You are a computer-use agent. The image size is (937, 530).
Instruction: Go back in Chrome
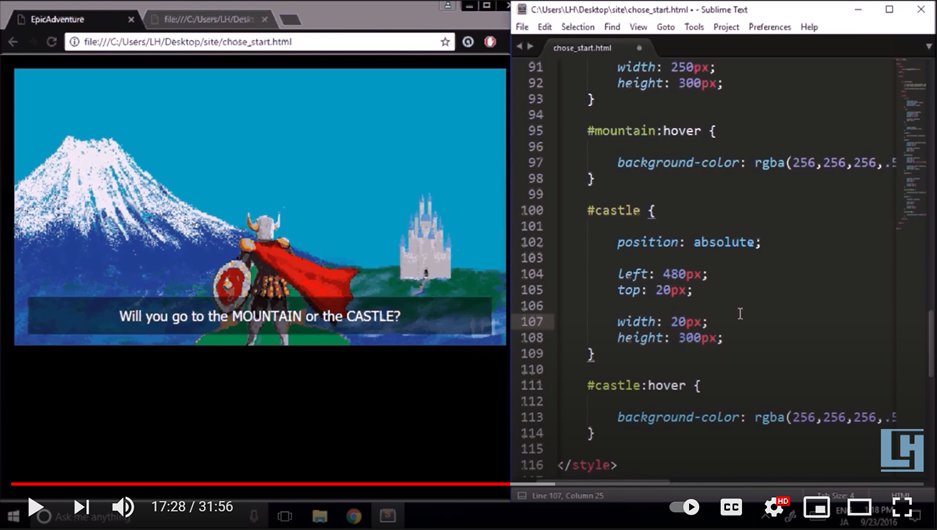(13, 42)
